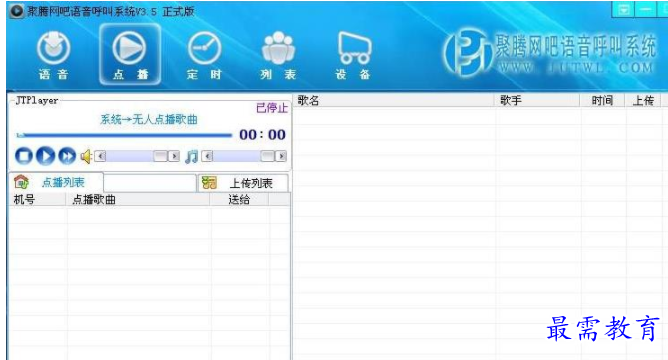The width and height of the screenshot is (668, 360).
Task: Start playback with the play button
Action: coord(46,156)
